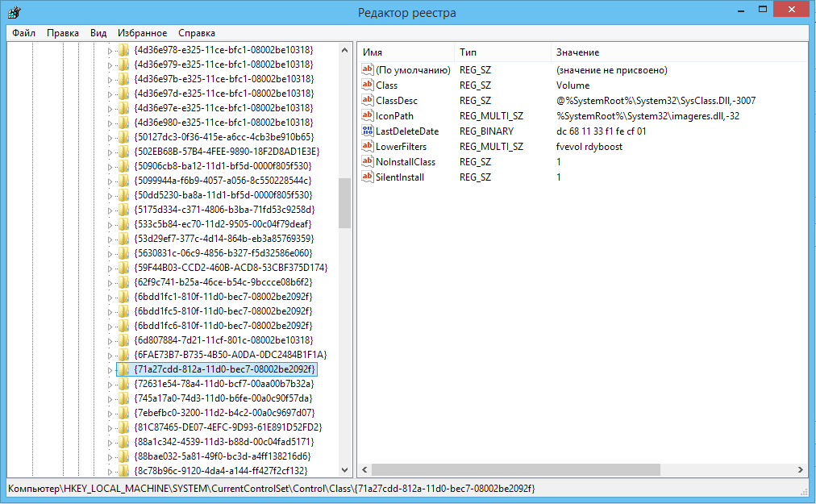Open the Файл menu
The image size is (816, 504).
(23, 33)
